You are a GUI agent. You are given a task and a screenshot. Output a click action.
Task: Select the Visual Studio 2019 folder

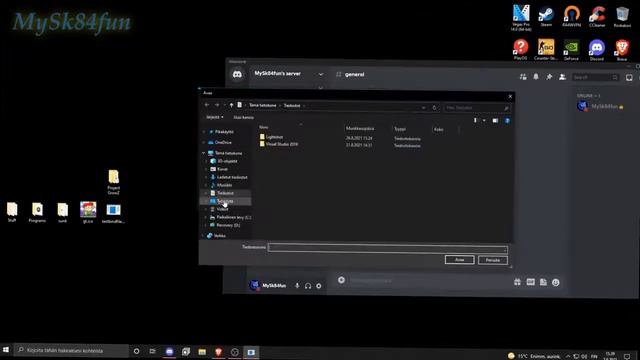tap(279, 144)
